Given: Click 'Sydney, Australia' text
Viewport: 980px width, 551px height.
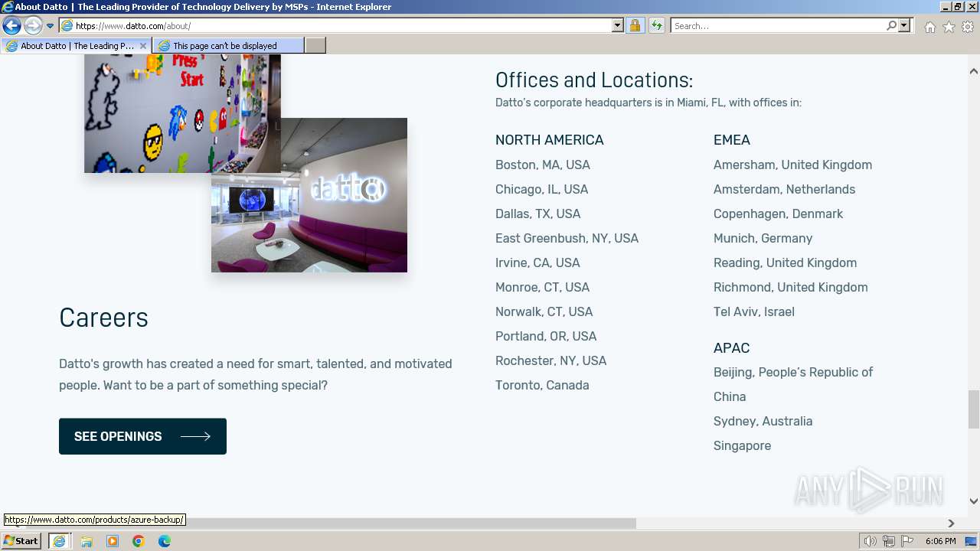Looking at the screenshot, I should (x=763, y=421).
